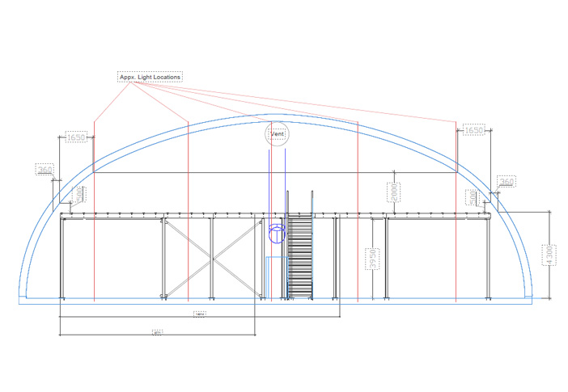Screen dimensions: 568x392
Task: Select the right 1650 dimension text
Action: [473, 130]
